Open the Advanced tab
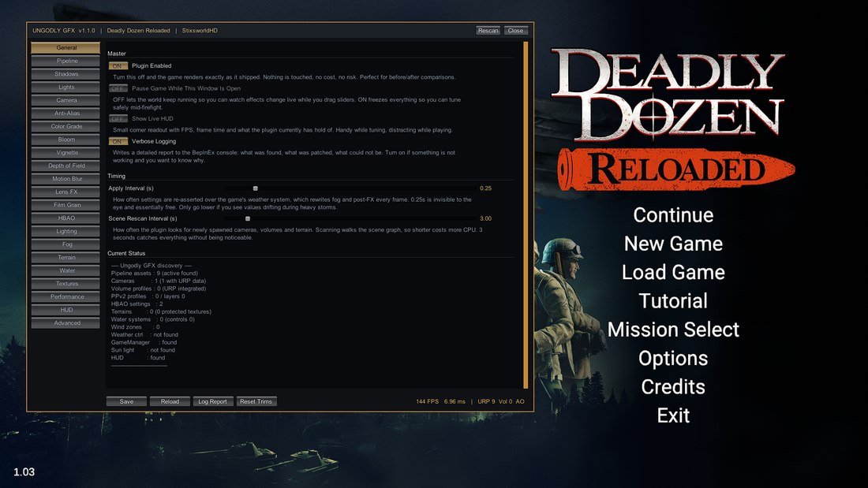The height and width of the screenshot is (488, 868). 65,323
